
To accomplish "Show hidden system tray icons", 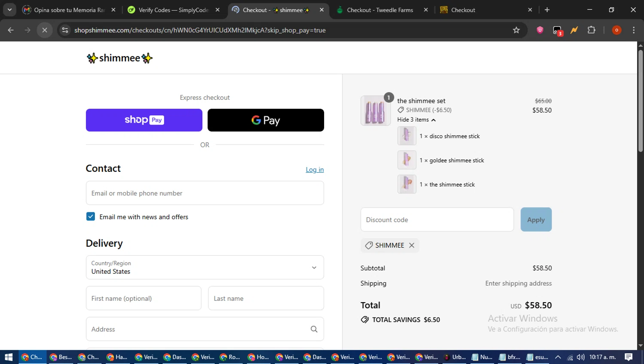I will 558,357.
